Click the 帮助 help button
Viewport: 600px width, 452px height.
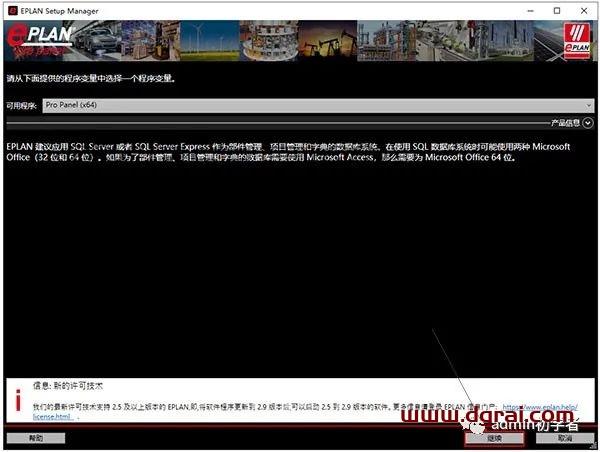36,438
